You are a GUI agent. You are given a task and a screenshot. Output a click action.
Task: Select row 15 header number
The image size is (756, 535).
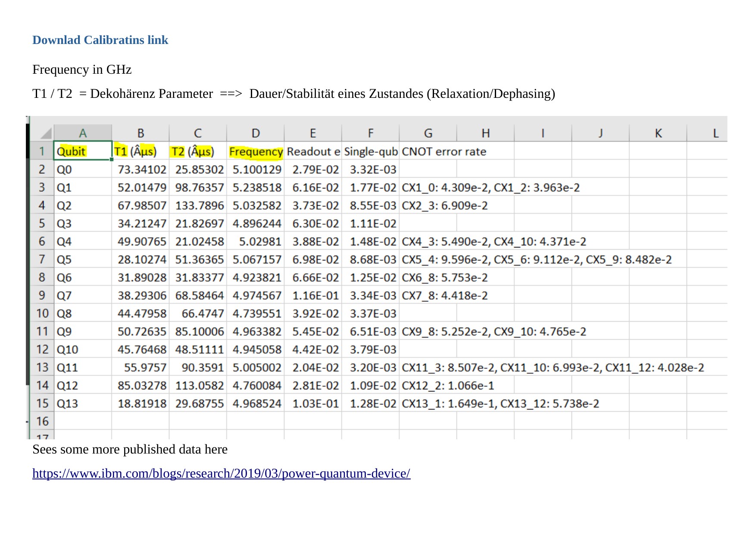[42, 404]
